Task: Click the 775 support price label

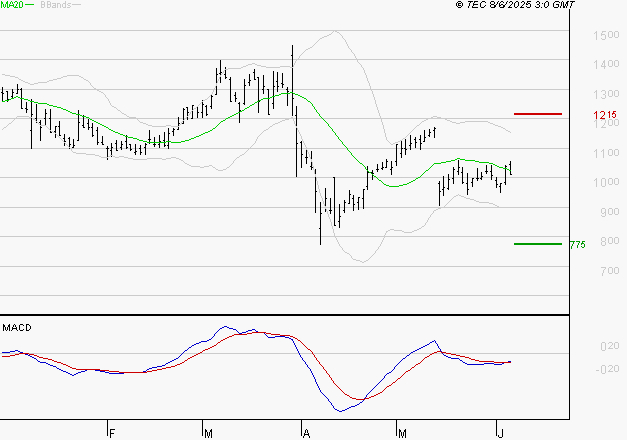Action: tap(577, 244)
